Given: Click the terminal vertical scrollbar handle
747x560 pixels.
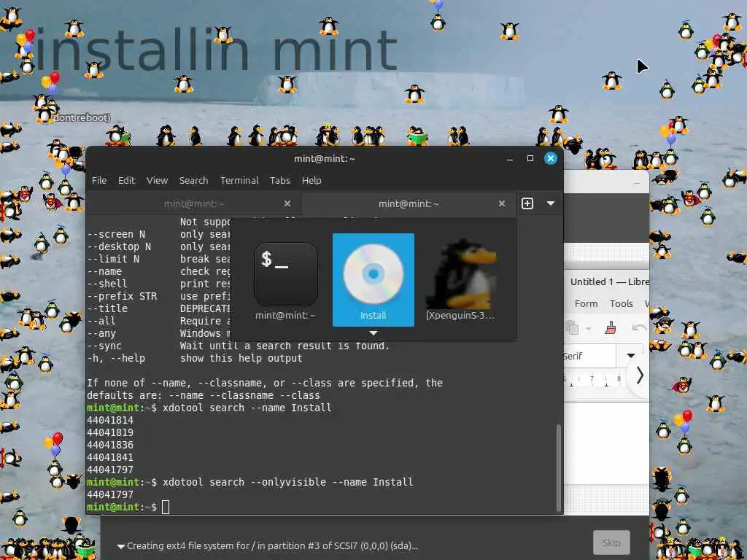Looking at the screenshot, I should [558, 467].
